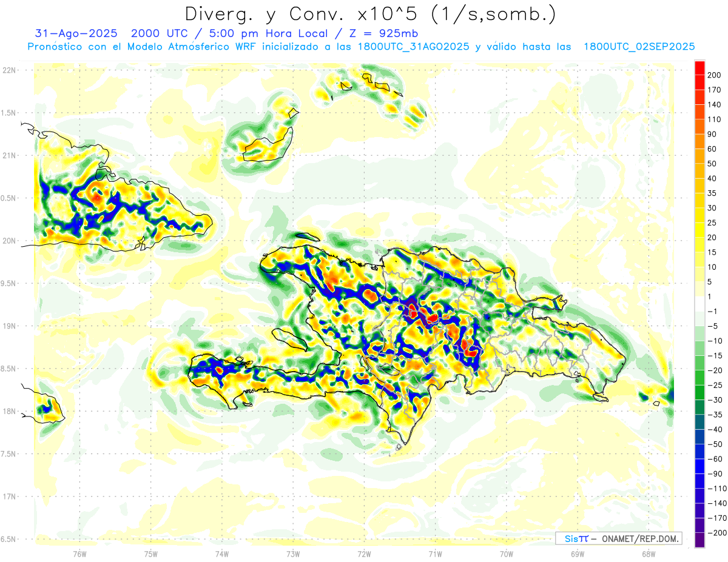Screen dimensions: 728x562
Task: Click the colorbar value '-40'
Action: [x=715, y=430]
